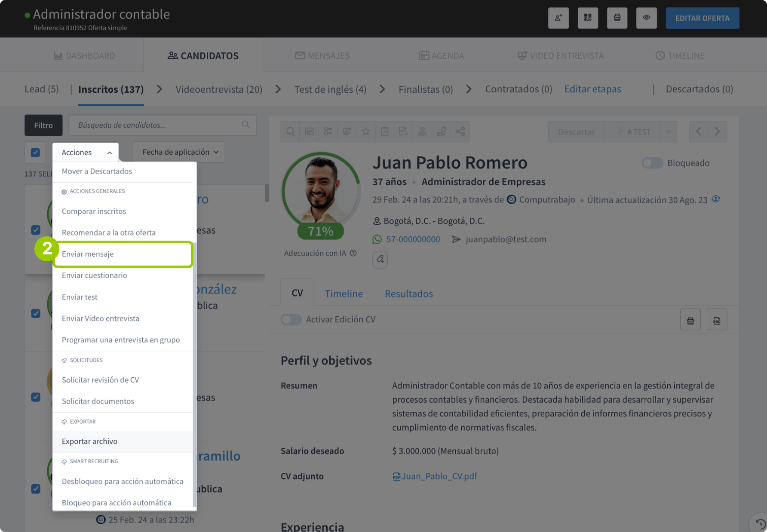767x532 pixels.
Task: Enable the Bloqueado toggle
Action: [x=652, y=163]
